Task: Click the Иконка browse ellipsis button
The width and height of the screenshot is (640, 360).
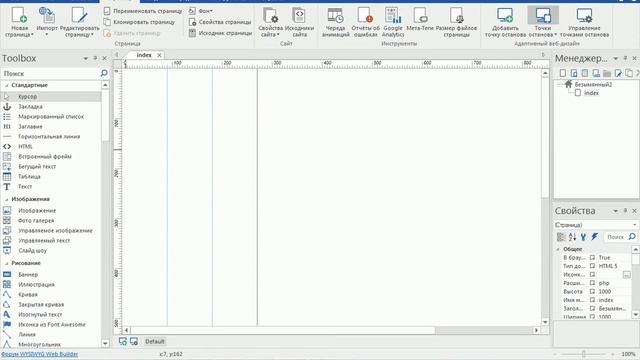Action: 627,275
